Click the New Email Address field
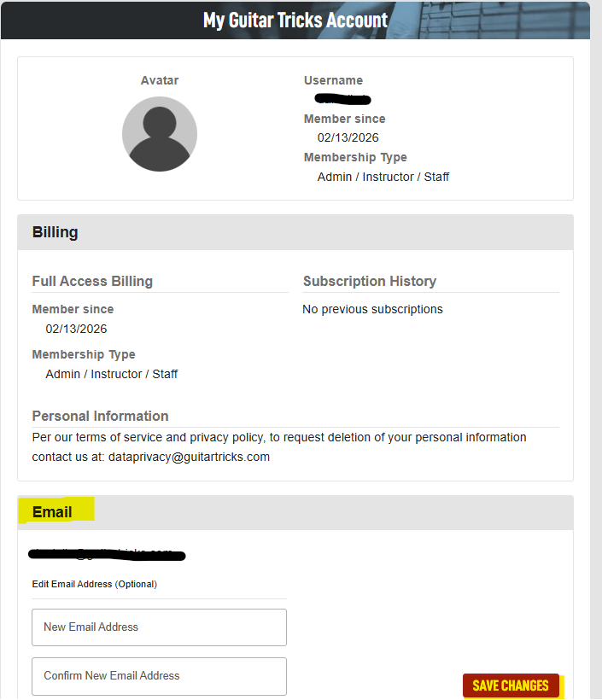602x700 pixels. coord(159,627)
